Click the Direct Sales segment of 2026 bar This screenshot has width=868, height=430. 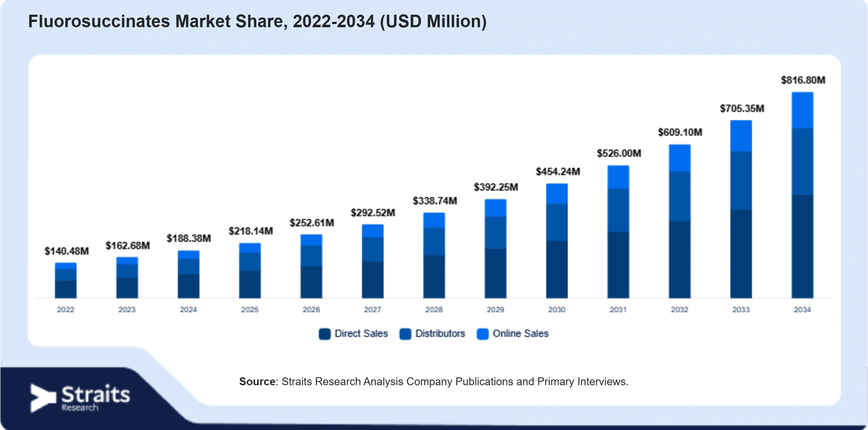click(311, 282)
